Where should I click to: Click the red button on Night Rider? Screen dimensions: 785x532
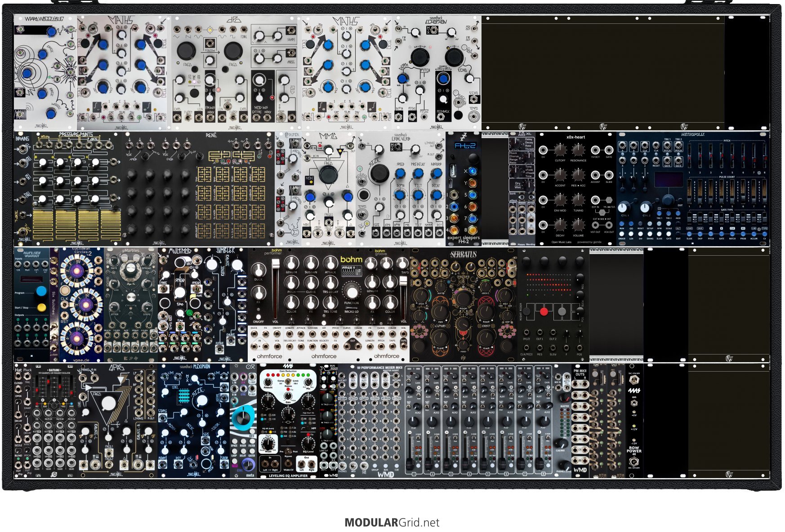click(544, 311)
